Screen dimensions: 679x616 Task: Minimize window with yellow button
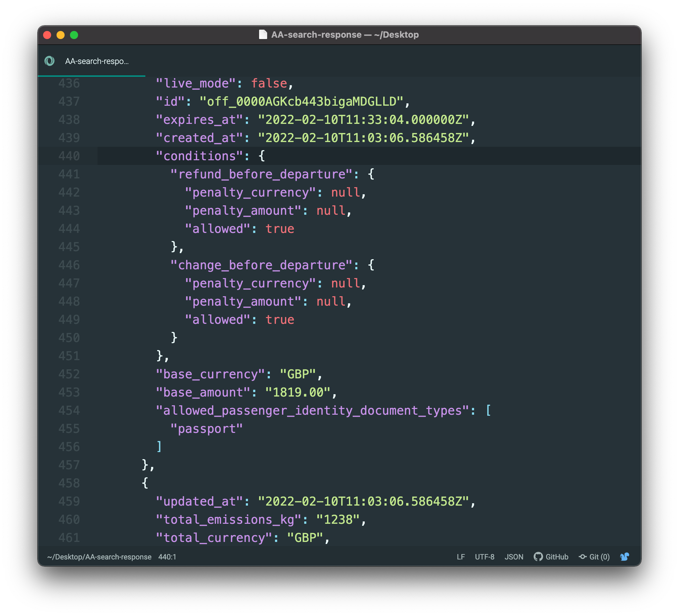coord(61,35)
